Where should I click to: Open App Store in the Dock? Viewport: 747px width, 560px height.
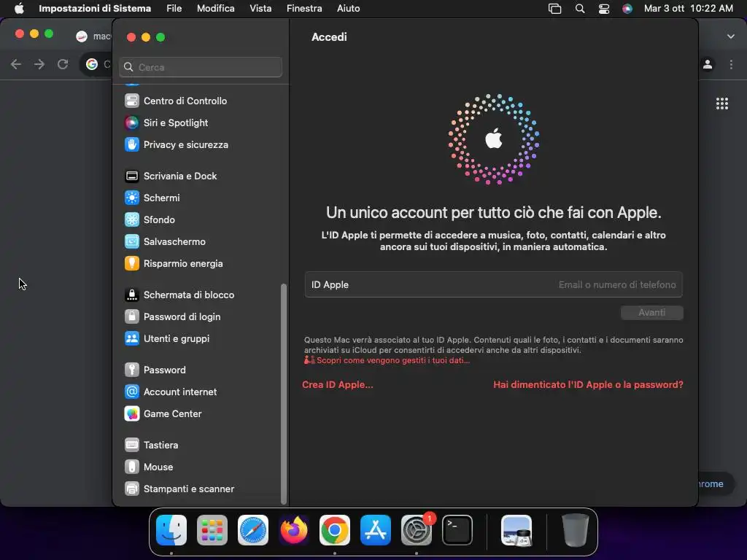(376, 530)
